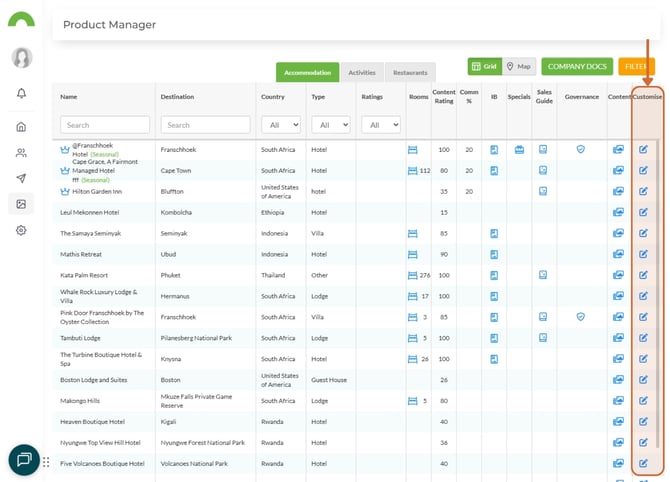
Task: Switch to Grid view
Action: pyautogui.click(x=485, y=67)
